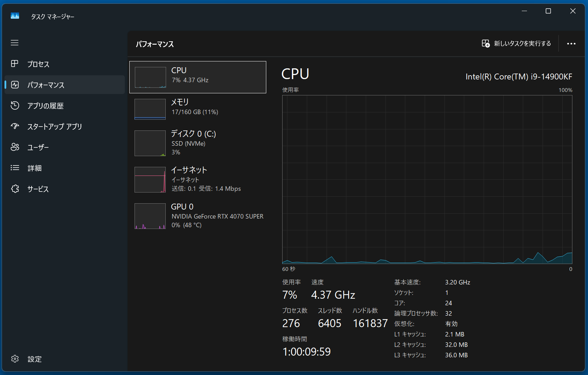Open アプリの履歴 history icon

[x=15, y=105]
